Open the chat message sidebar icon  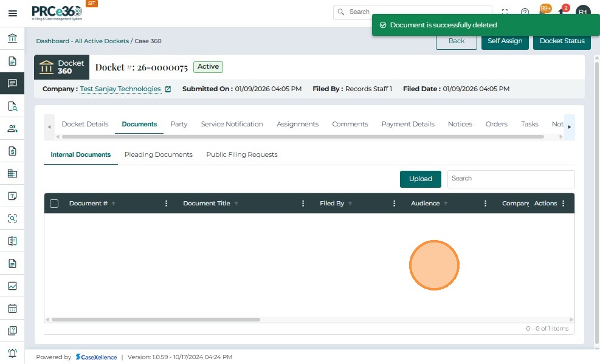click(x=12, y=83)
